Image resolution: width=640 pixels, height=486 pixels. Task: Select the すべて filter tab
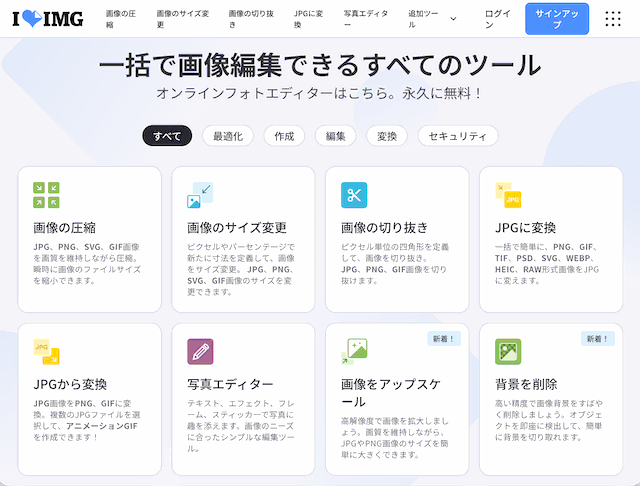[x=167, y=136]
